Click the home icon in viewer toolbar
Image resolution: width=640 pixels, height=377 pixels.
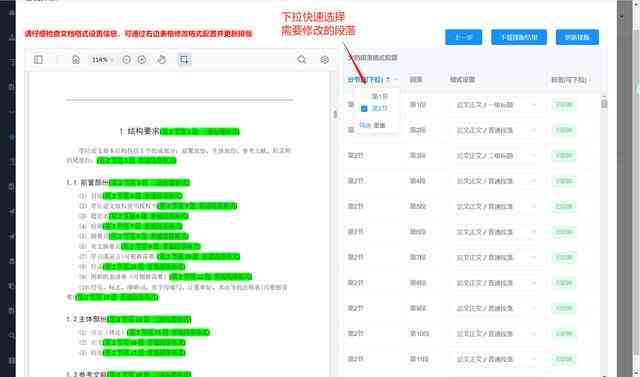click(76, 60)
